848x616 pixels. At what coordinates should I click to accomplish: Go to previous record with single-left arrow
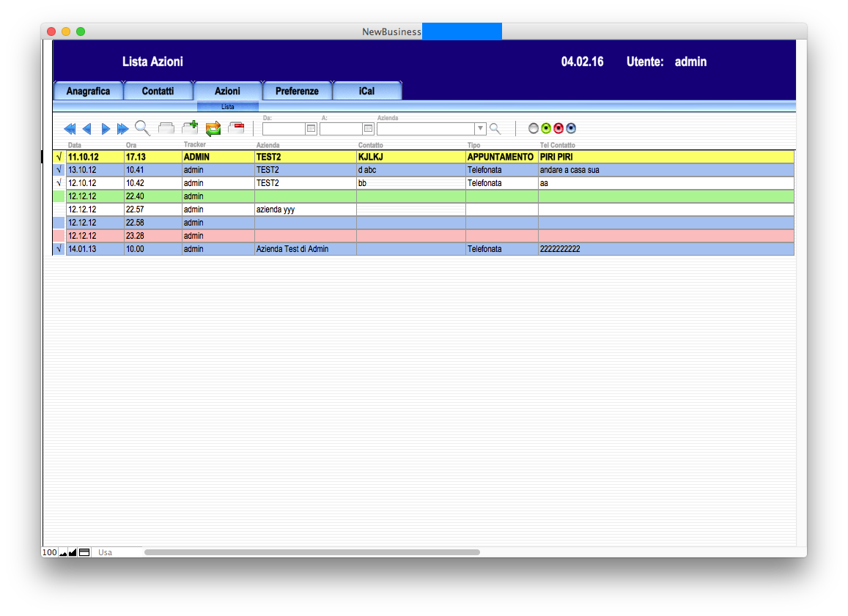87,129
